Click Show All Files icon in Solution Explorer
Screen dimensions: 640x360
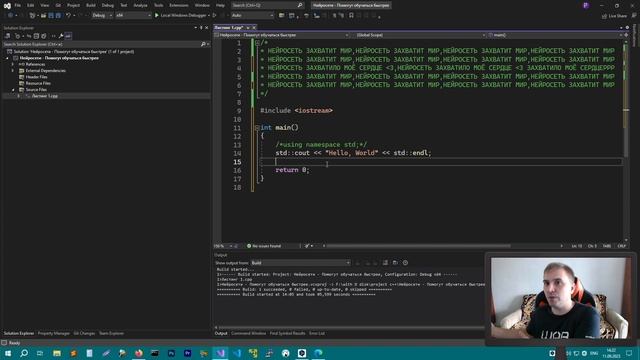44,36
